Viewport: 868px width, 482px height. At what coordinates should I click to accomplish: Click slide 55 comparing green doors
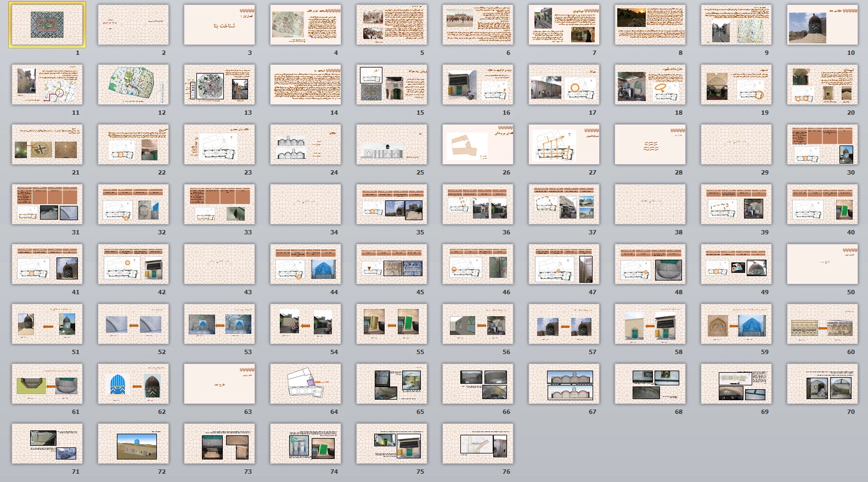[x=392, y=324]
